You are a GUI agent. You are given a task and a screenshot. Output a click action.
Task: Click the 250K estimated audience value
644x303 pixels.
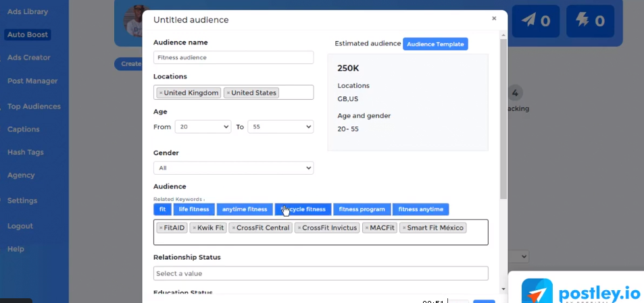point(348,68)
